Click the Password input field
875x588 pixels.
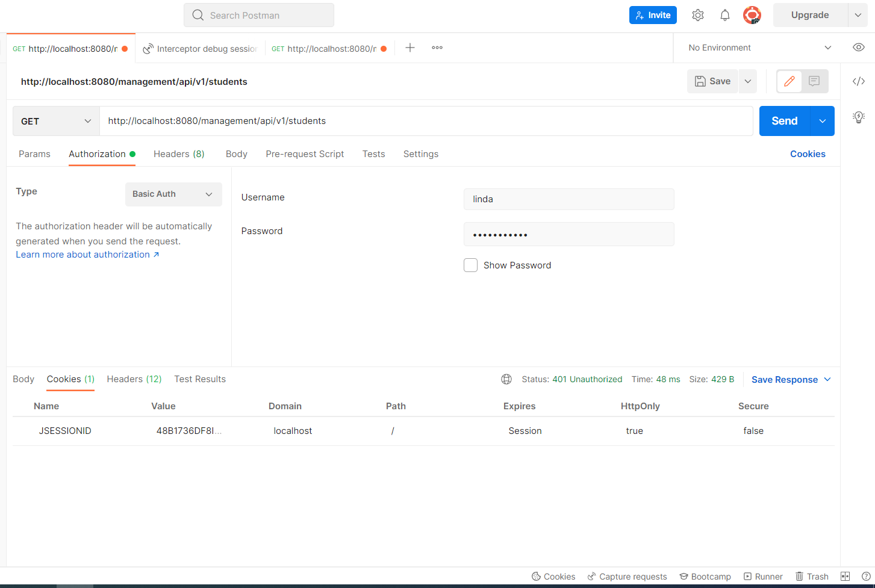[x=569, y=234]
